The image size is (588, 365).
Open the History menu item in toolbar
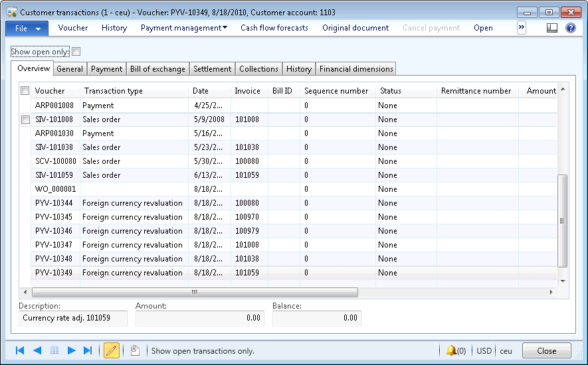pyautogui.click(x=114, y=28)
